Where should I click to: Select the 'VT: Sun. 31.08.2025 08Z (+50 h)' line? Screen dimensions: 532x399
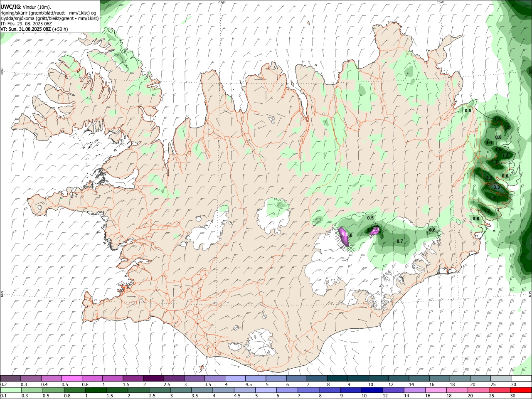34,29
